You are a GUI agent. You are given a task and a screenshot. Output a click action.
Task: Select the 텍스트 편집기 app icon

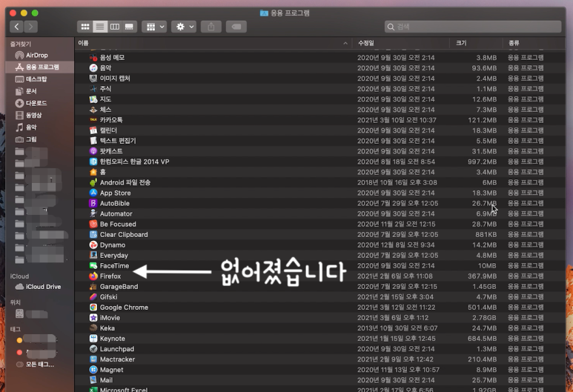(x=93, y=141)
